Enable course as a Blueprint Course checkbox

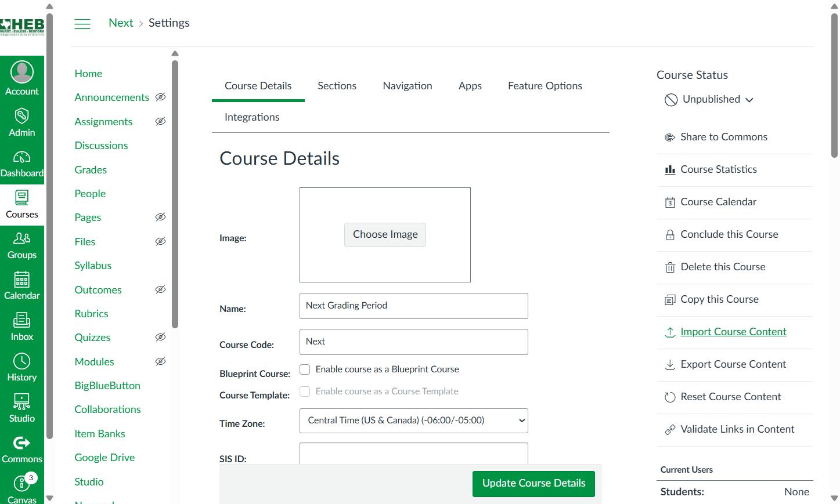(305, 369)
